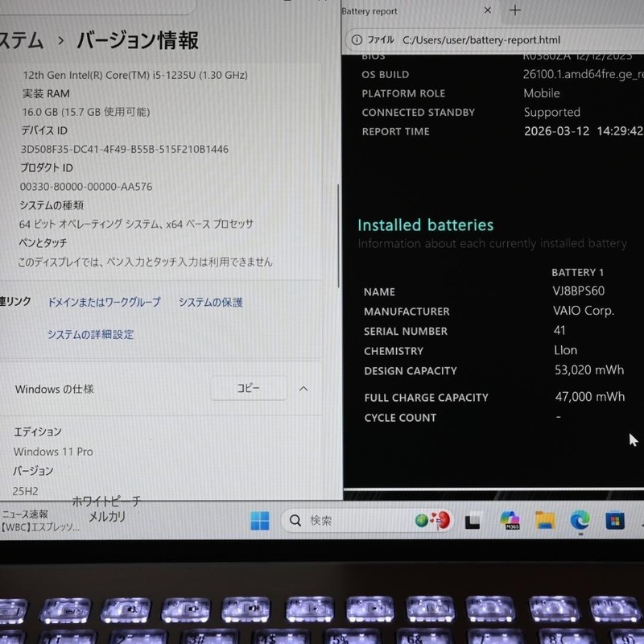Click the OS build 26100.1.amd64fre value

click(x=583, y=74)
